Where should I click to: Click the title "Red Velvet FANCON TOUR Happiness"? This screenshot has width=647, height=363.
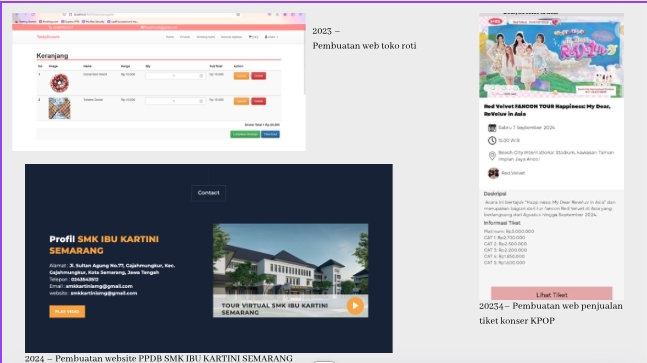[547, 110]
